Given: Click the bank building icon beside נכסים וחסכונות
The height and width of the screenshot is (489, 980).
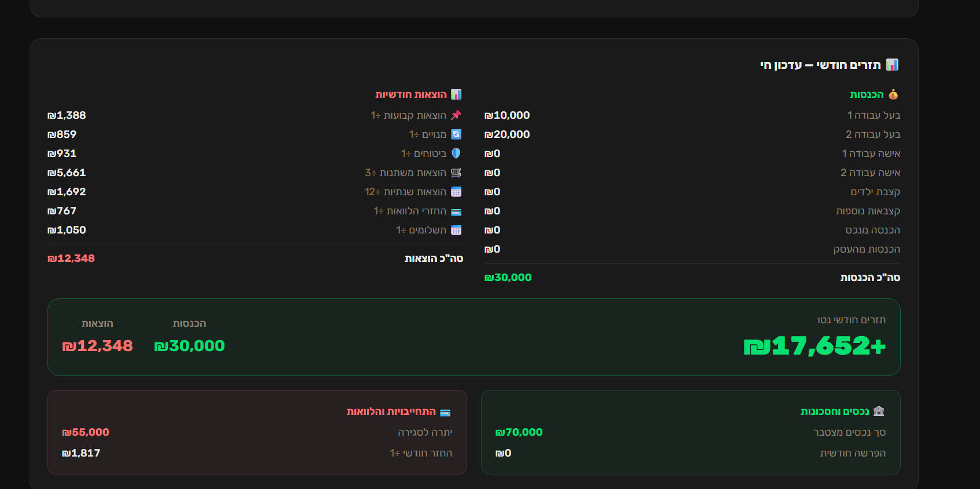Looking at the screenshot, I should (x=879, y=411).
